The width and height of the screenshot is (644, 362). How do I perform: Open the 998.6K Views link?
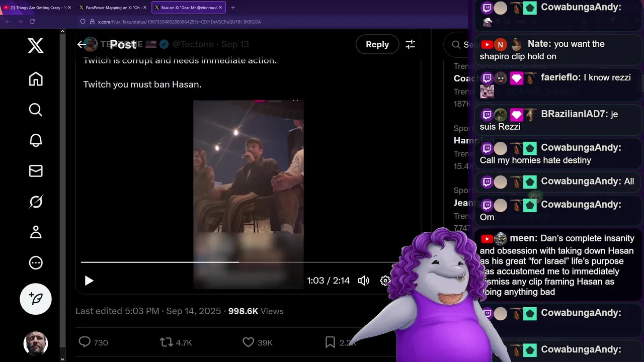click(x=256, y=311)
